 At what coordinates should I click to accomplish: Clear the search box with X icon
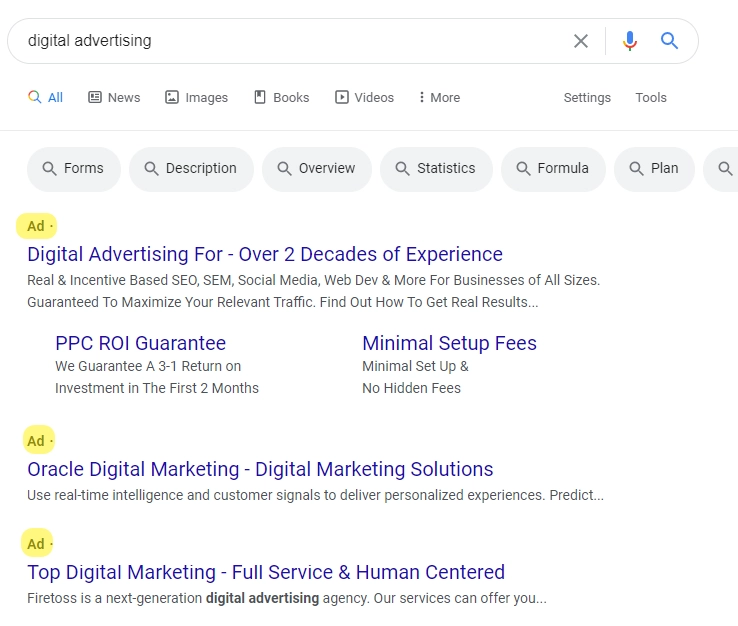(x=581, y=41)
